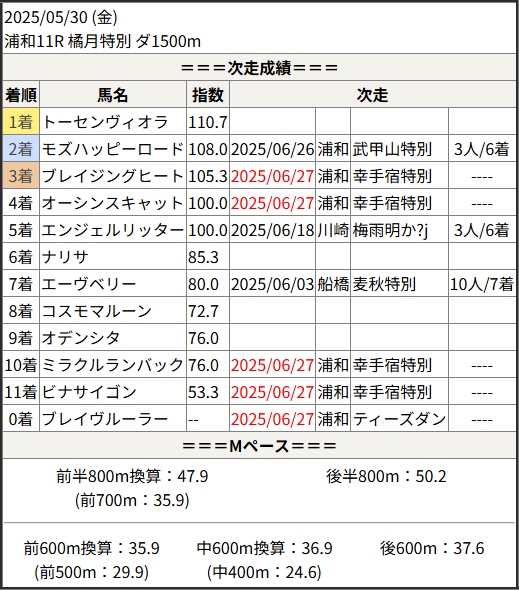The width and height of the screenshot is (519, 590).
Task: Click ミラクルランバック horse name
Action: (113, 365)
